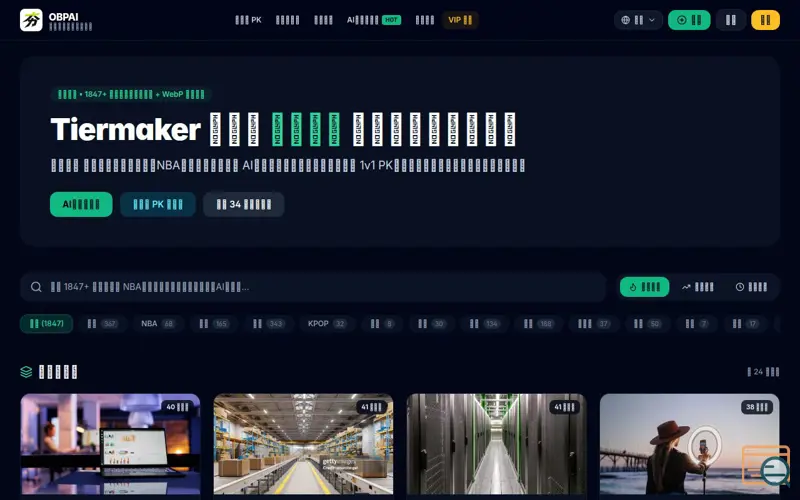800x500 pixels.
Task: Open the nav item ending in PK
Action: click(248, 20)
